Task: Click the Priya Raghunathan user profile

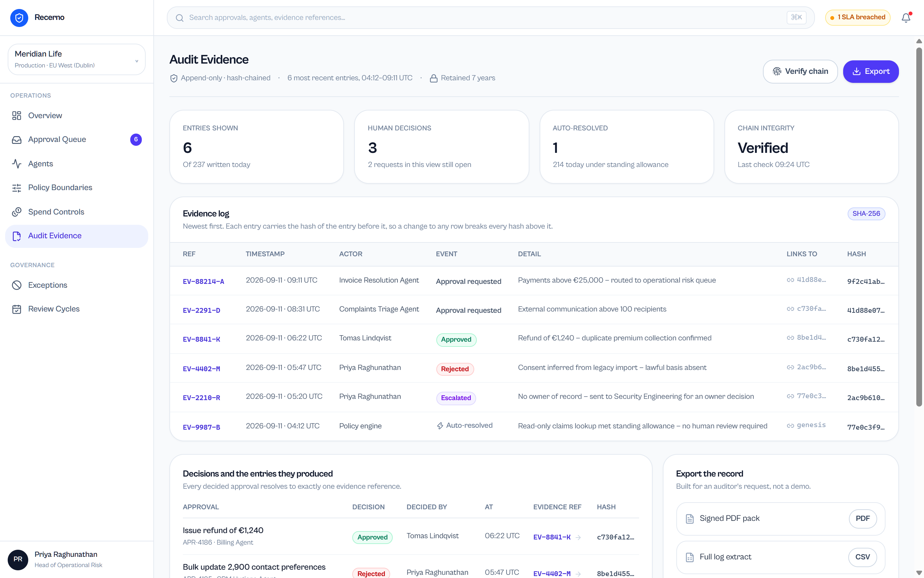Action: pos(76,560)
